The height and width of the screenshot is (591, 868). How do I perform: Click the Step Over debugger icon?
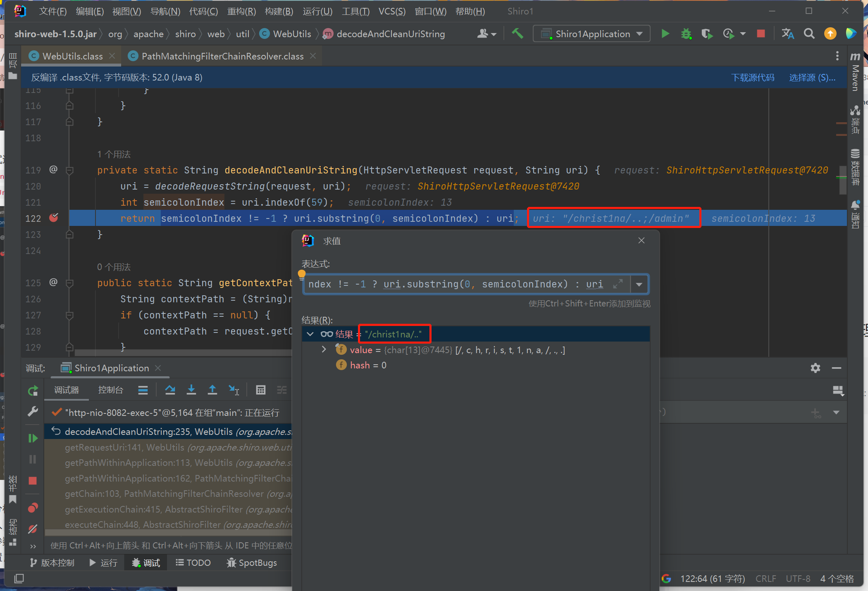click(170, 390)
